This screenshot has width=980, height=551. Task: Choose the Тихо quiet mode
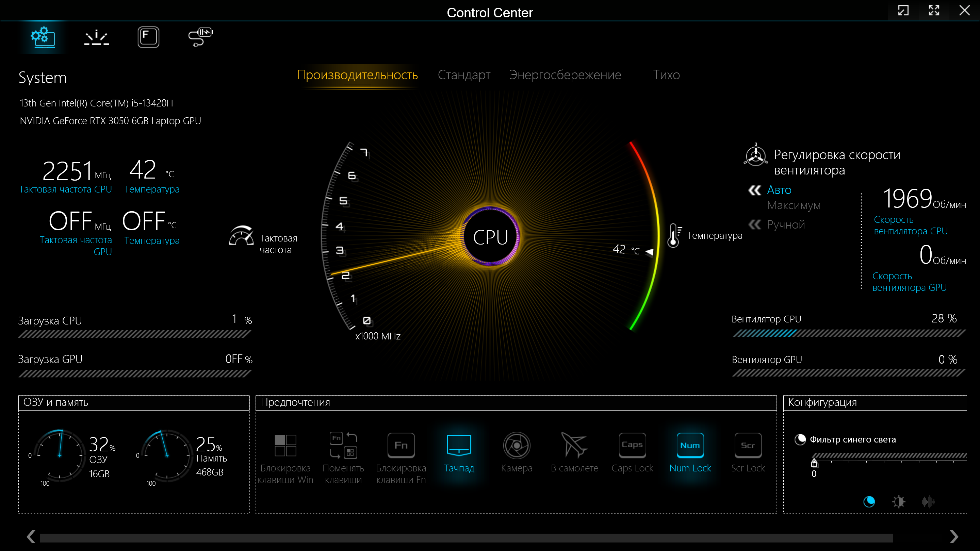pyautogui.click(x=666, y=75)
